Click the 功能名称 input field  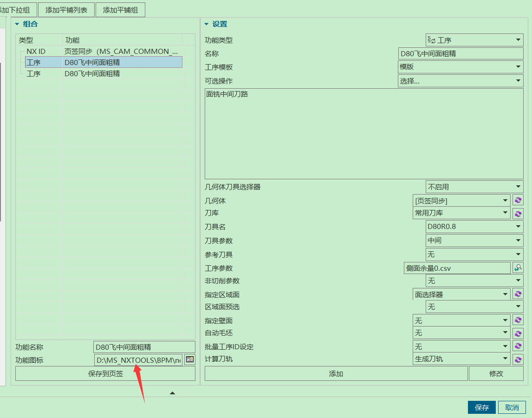(144, 347)
